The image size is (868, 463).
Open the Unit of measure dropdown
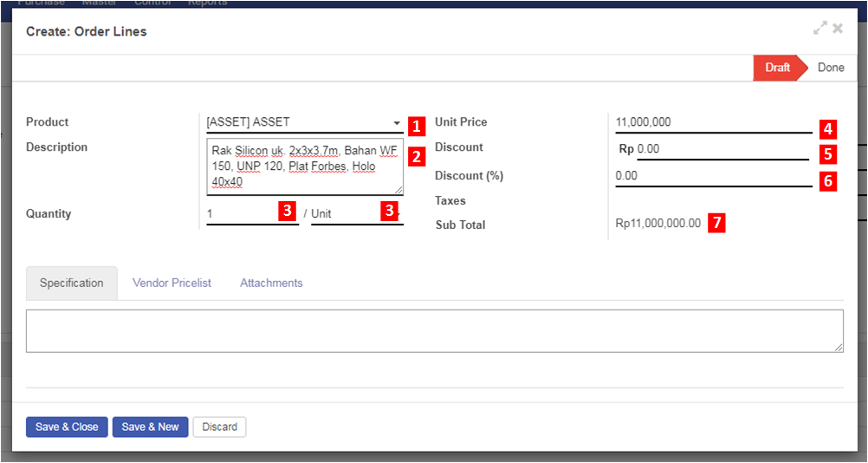coord(347,213)
